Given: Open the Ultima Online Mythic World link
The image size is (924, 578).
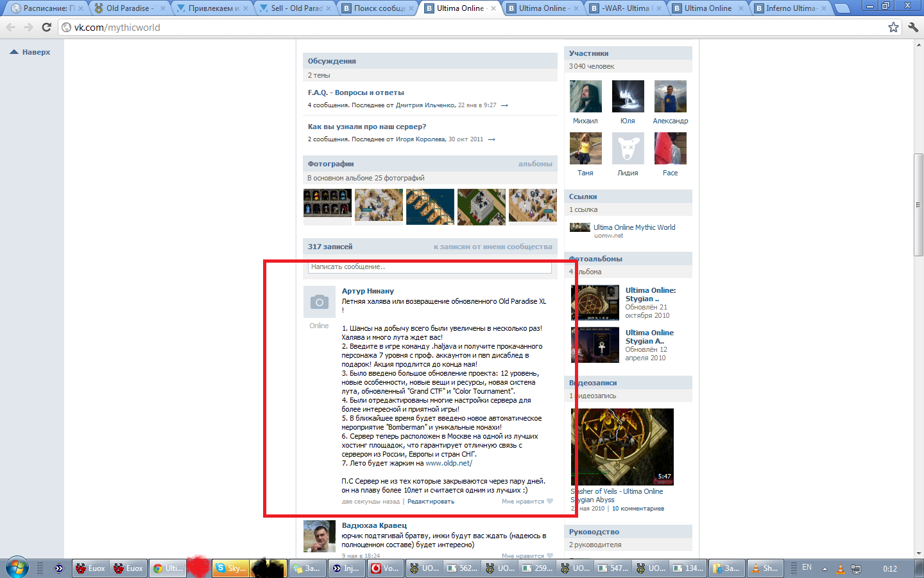Looking at the screenshot, I should coord(634,227).
